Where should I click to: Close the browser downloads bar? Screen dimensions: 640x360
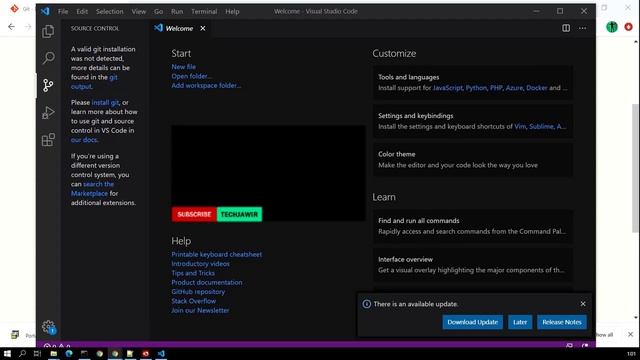[x=630, y=334]
